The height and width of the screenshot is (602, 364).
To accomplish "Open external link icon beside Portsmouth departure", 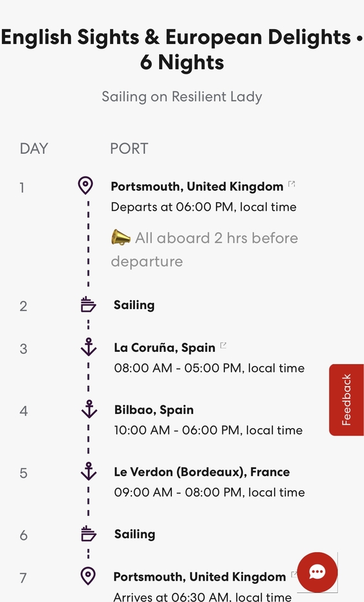I will click(292, 184).
